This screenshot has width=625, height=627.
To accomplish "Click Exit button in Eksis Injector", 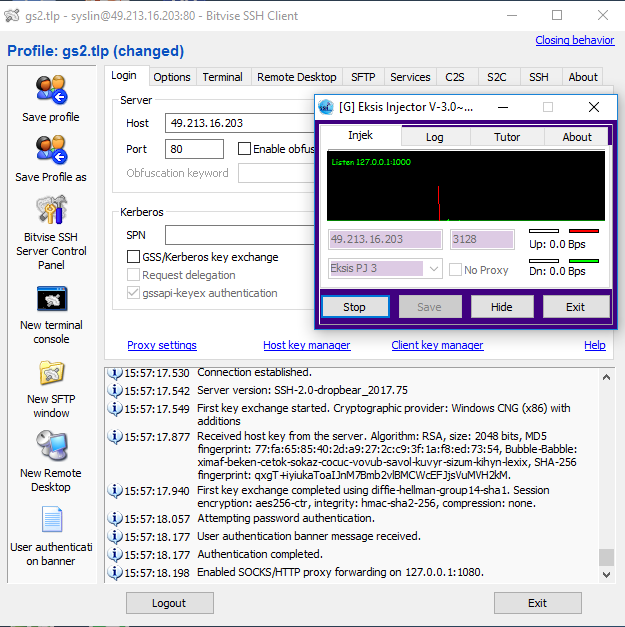I will click(x=575, y=307).
